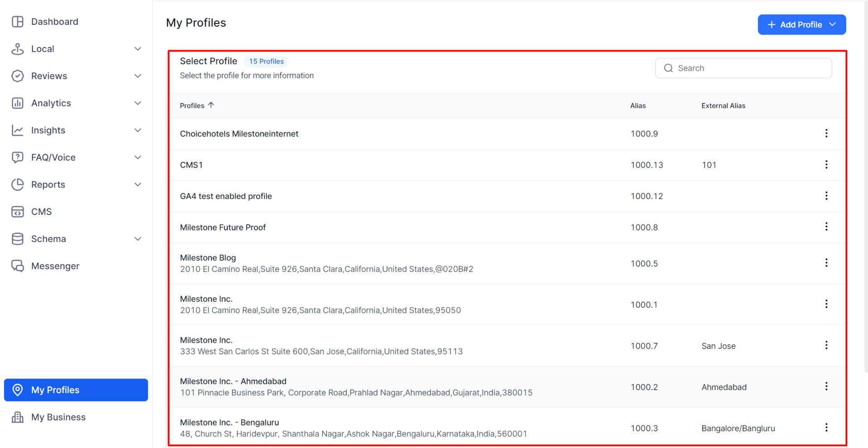868x448 pixels.
Task: Click the Alias column header
Action: (x=638, y=106)
